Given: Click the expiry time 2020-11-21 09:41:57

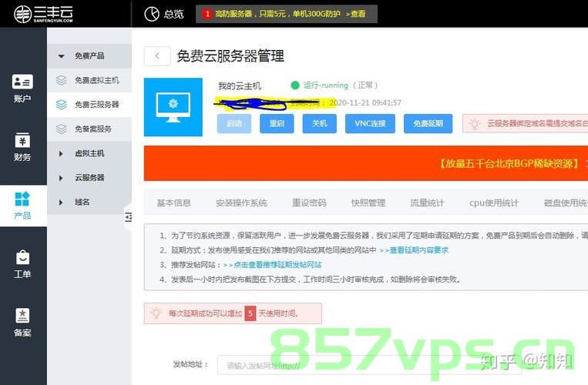Looking at the screenshot, I should [365, 102].
